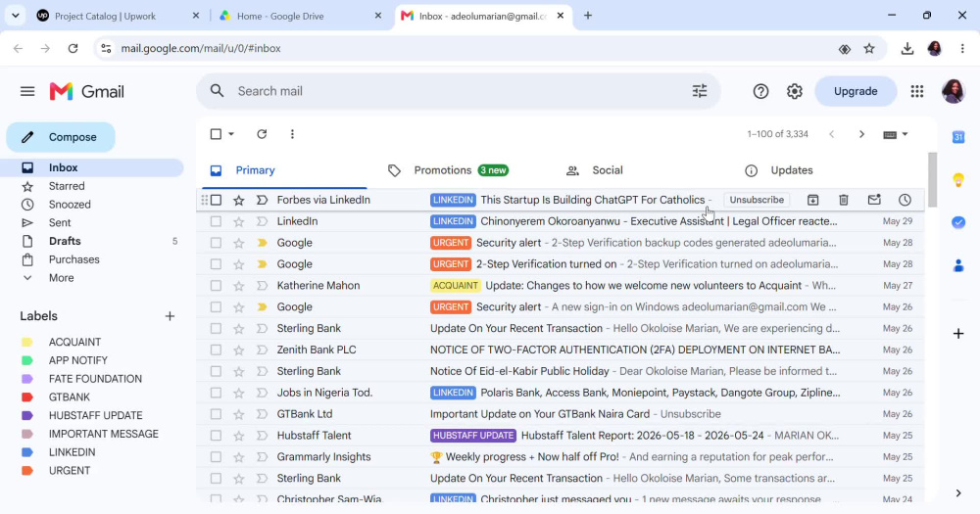Select the Forbes via LinkedIn email checkbox
The width and height of the screenshot is (980, 514).
click(x=217, y=200)
